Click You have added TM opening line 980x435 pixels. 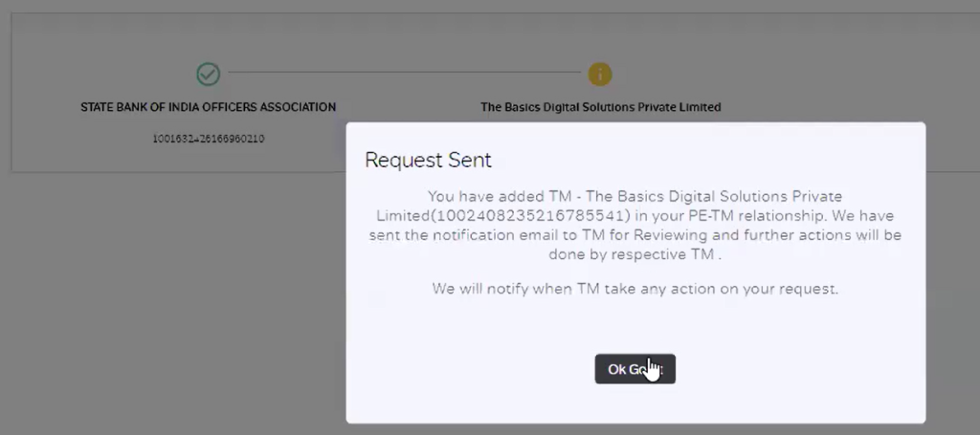point(501,197)
